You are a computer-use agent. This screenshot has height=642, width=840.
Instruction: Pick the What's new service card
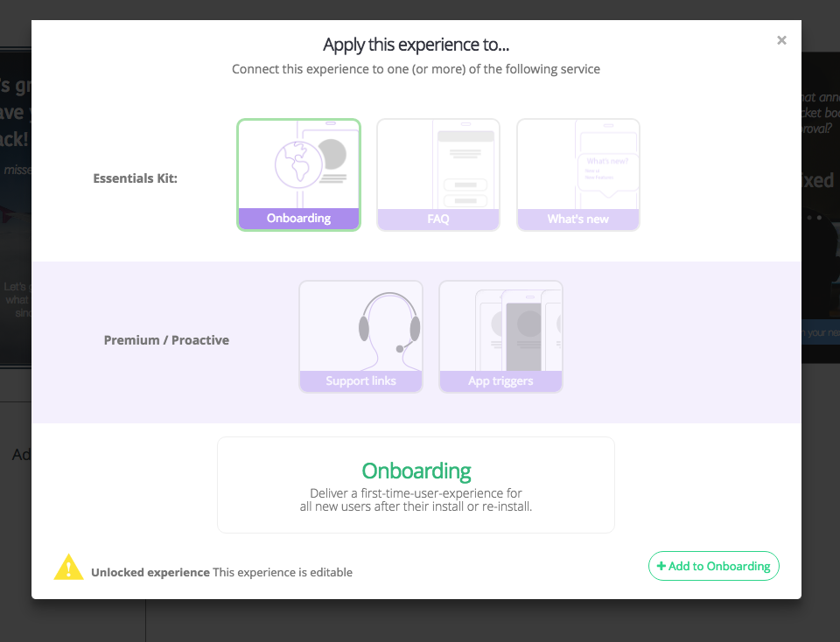tap(578, 175)
